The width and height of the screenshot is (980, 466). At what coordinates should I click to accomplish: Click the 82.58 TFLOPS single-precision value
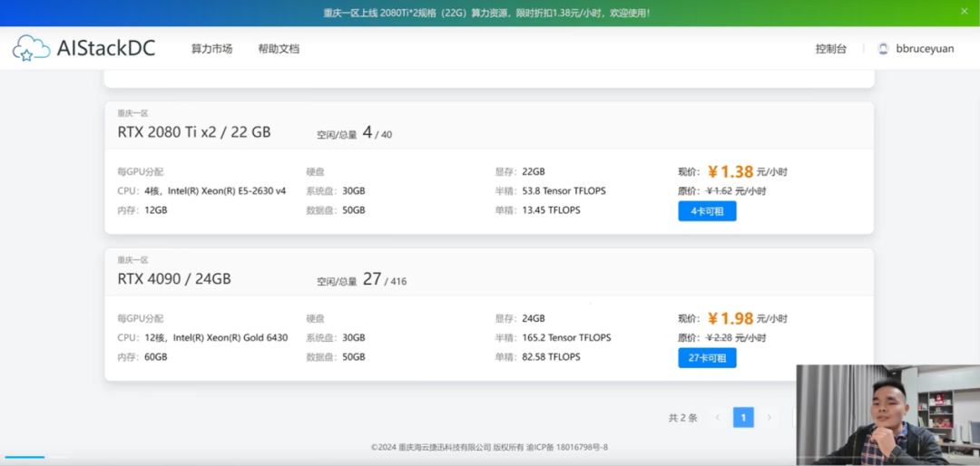tap(552, 357)
